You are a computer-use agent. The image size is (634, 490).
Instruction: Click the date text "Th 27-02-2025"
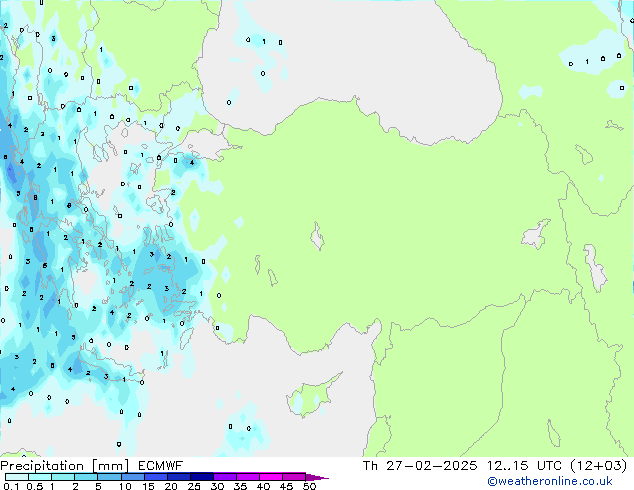pos(420,466)
